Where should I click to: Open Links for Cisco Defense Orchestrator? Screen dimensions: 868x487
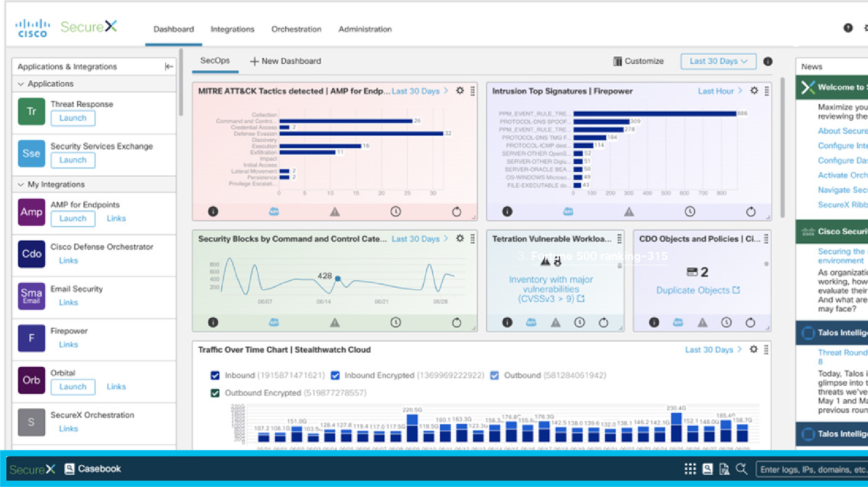(68, 260)
